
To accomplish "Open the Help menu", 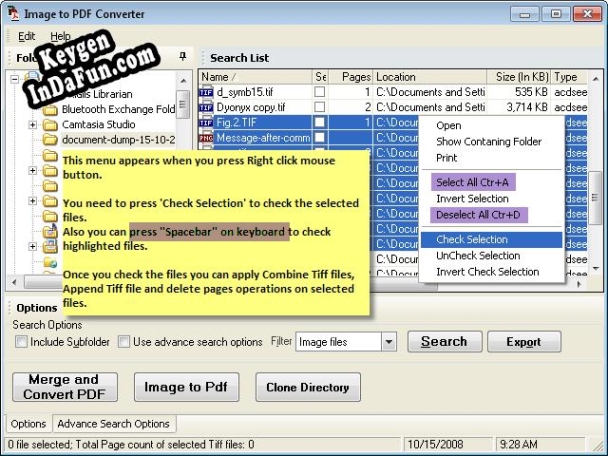I will [60, 36].
